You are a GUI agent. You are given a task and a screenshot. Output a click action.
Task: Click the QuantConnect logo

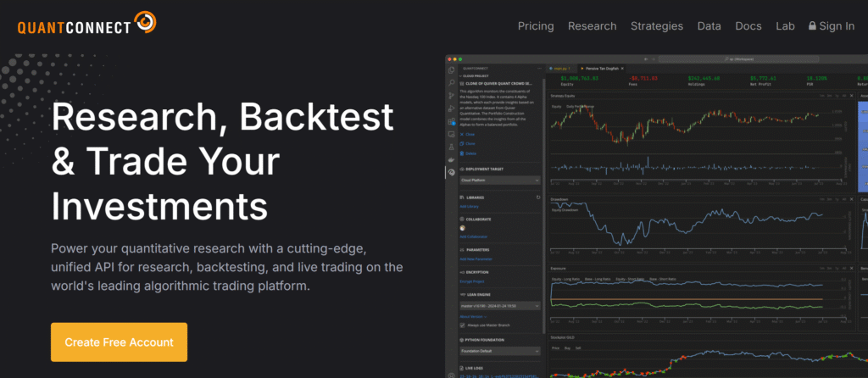(x=87, y=24)
